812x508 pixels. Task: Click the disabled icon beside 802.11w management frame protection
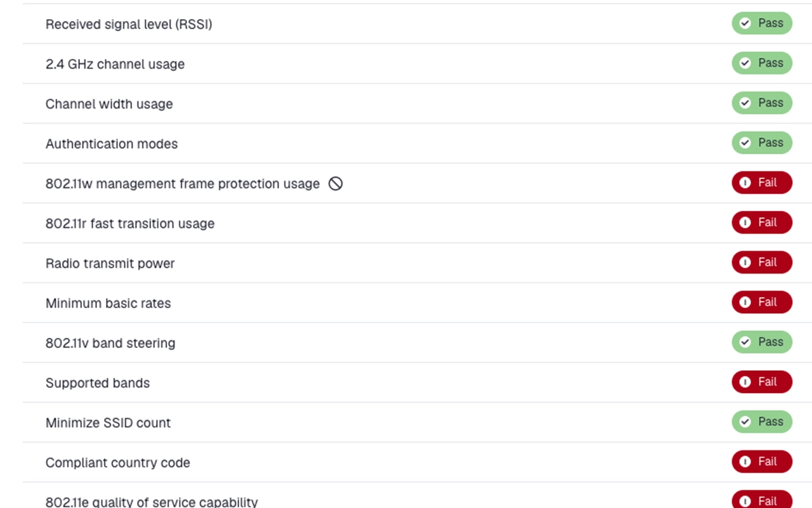point(336,184)
